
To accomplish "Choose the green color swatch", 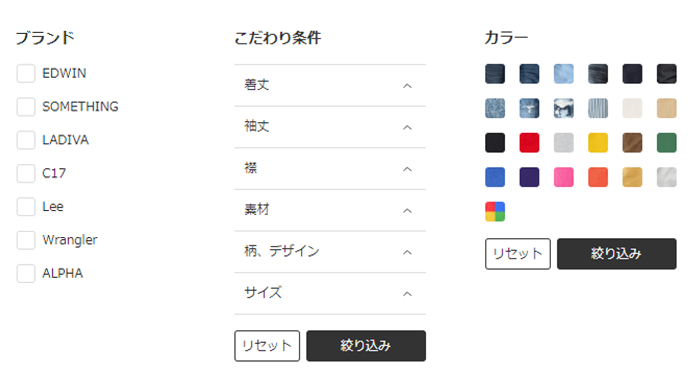I will [667, 143].
